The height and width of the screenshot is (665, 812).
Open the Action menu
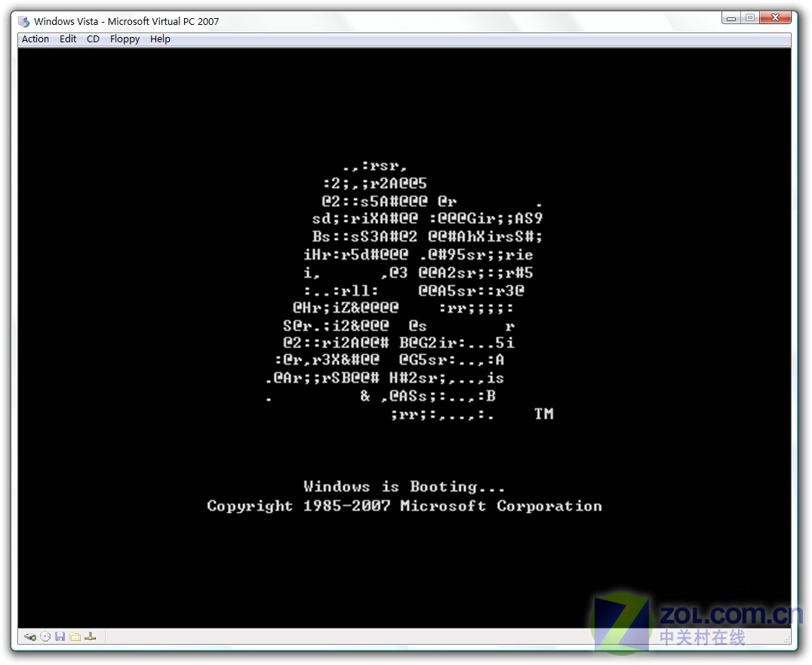pos(35,39)
